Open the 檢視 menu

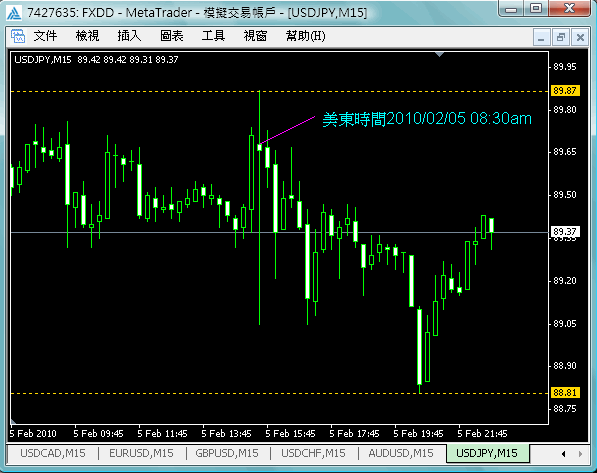point(87,36)
